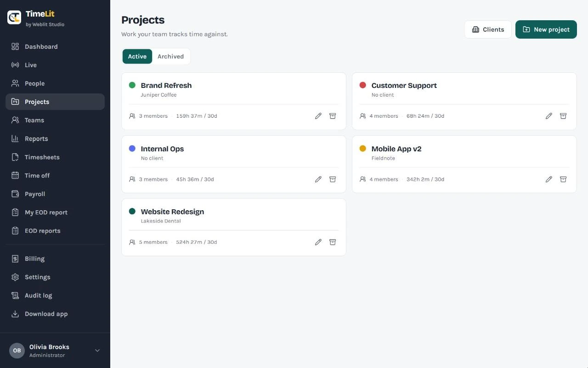Edit the Internal Ops project

click(x=318, y=179)
